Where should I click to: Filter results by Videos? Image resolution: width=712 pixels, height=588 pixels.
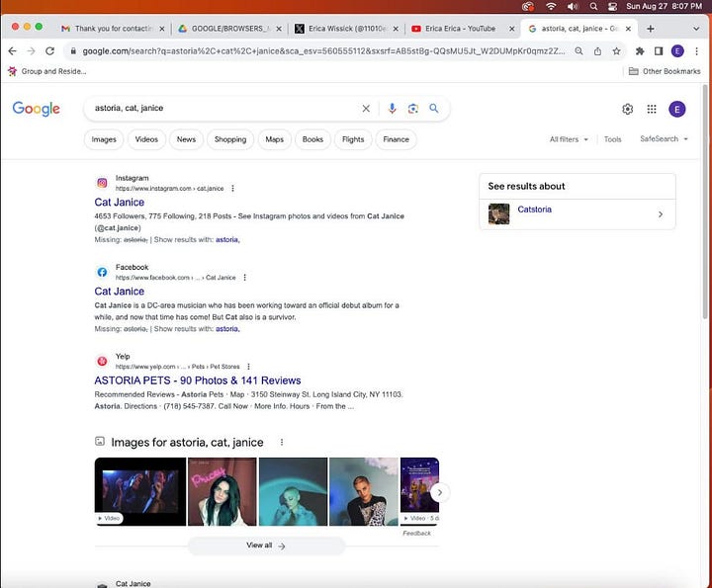point(146,139)
